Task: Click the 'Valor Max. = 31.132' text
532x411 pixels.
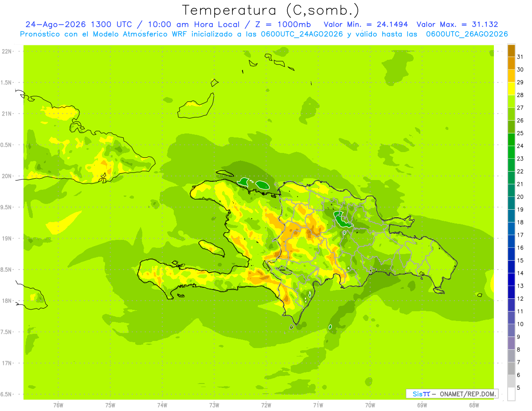Action: tap(457, 24)
